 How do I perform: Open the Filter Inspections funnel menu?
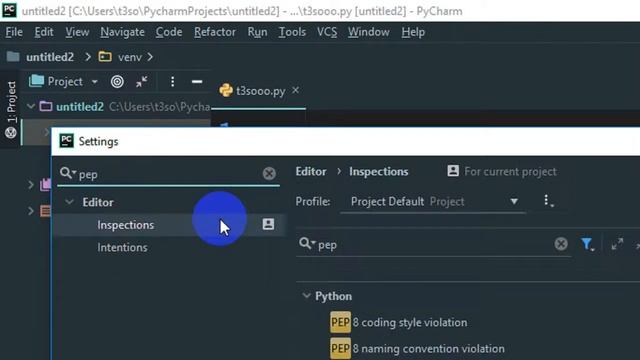click(587, 244)
